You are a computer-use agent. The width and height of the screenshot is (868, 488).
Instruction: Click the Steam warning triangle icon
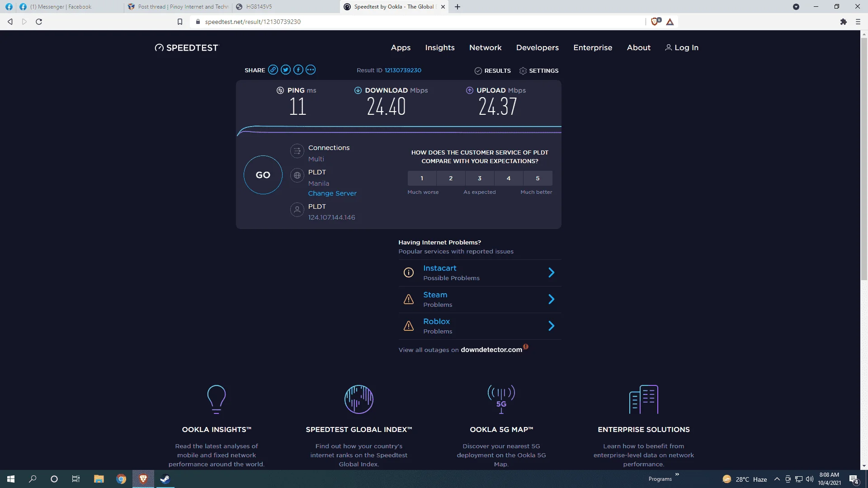coord(409,299)
